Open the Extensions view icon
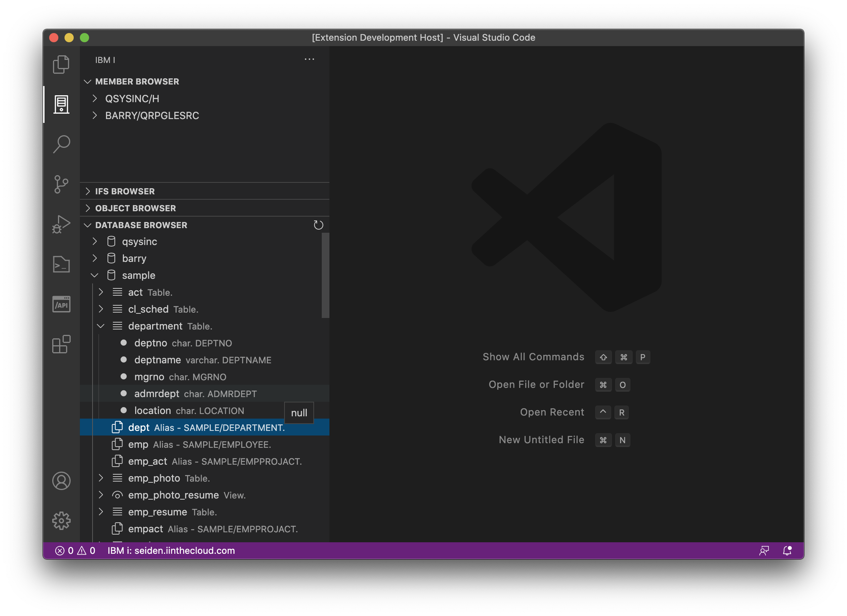 61,344
